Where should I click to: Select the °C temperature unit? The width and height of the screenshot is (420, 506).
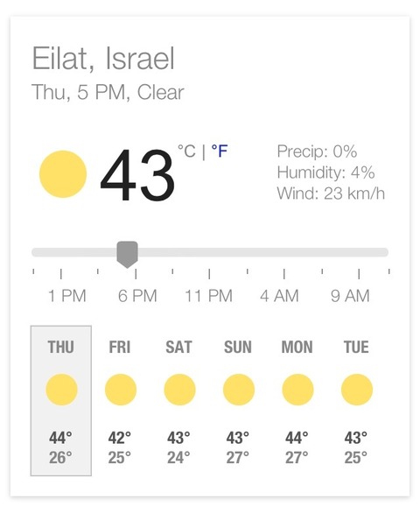[x=186, y=151]
